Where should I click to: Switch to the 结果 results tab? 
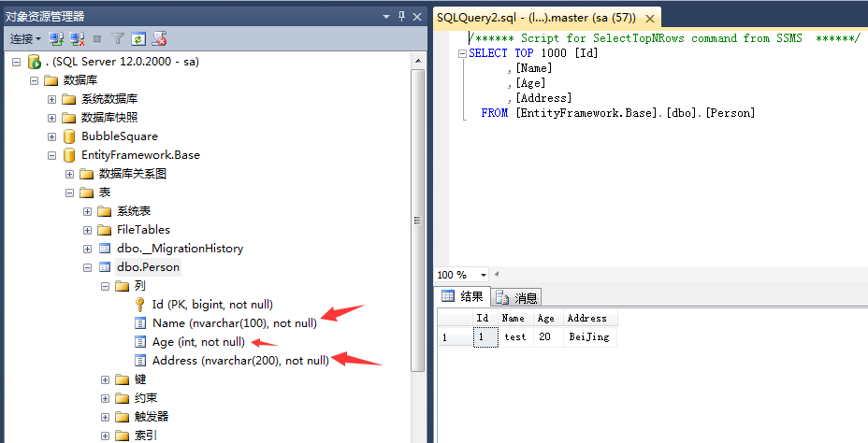[462, 296]
